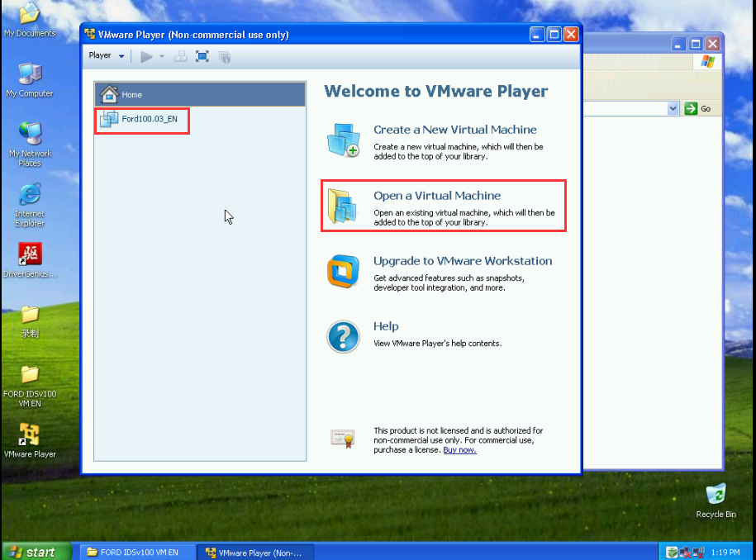Select the DriverGenius desktop shortcut
756x560 pixels.
30,261
